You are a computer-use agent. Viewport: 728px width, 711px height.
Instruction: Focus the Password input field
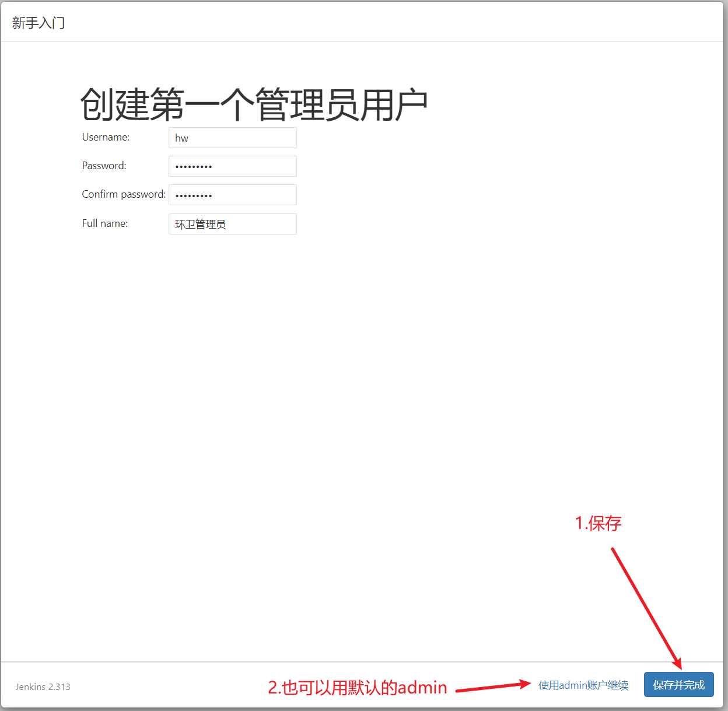coord(233,166)
